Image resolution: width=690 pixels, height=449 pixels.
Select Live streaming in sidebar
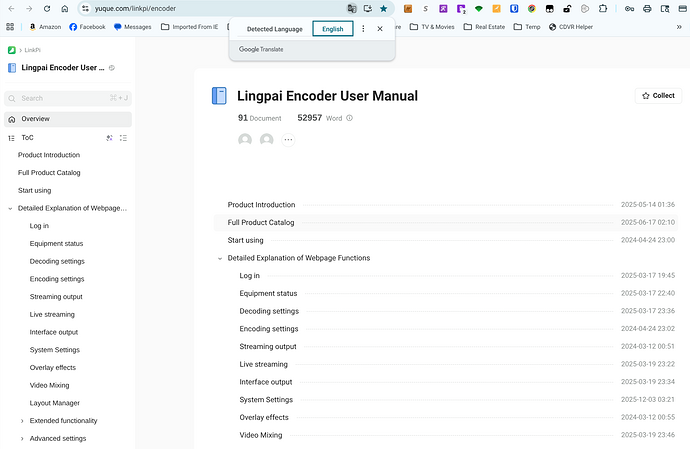52,314
